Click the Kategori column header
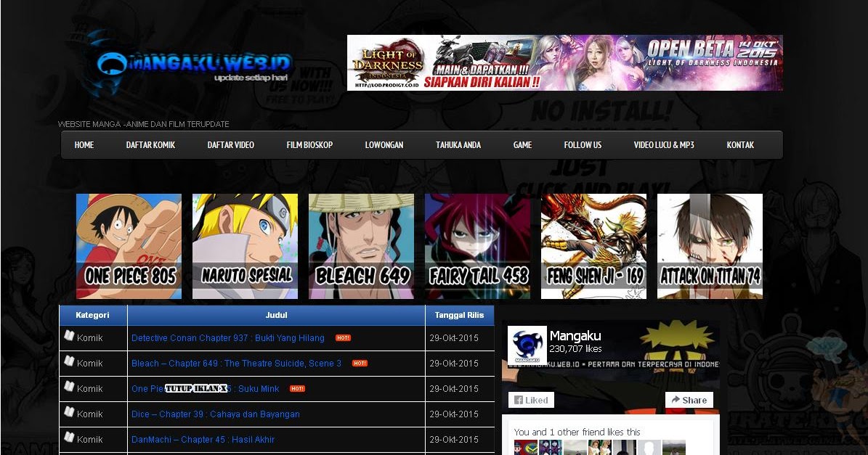 pos(93,315)
